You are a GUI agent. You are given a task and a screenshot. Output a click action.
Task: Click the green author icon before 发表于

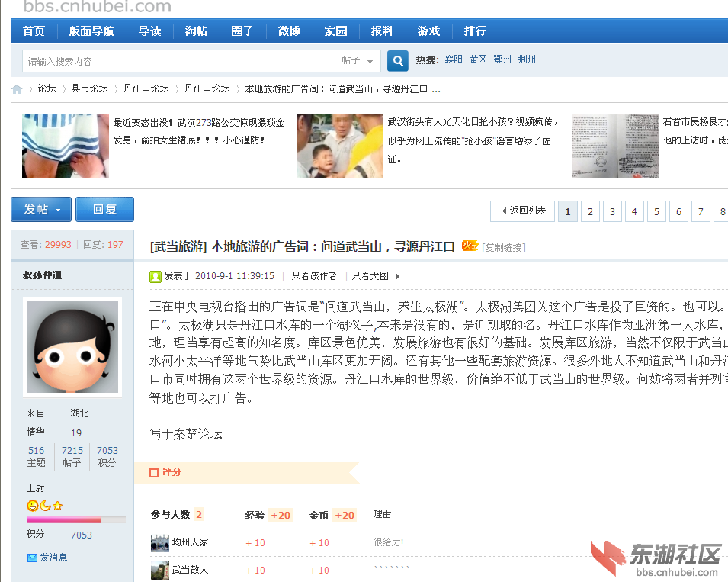point(155,276)
